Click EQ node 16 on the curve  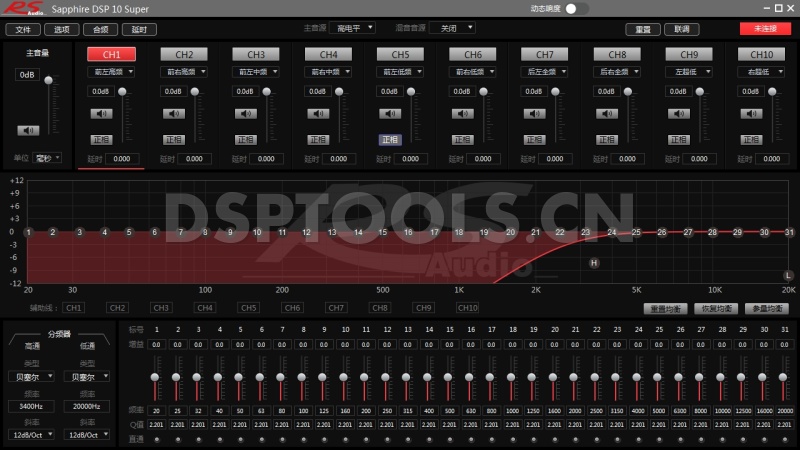click(408, 232)
